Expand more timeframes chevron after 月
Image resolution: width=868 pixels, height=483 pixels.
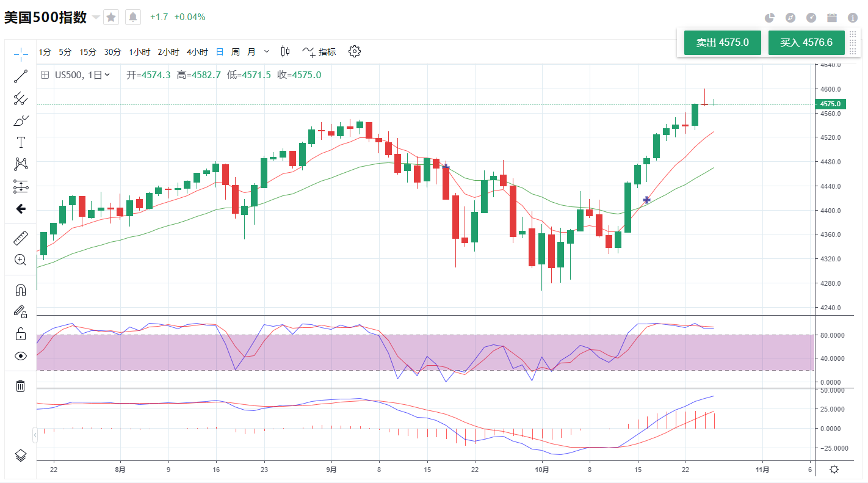266,52
